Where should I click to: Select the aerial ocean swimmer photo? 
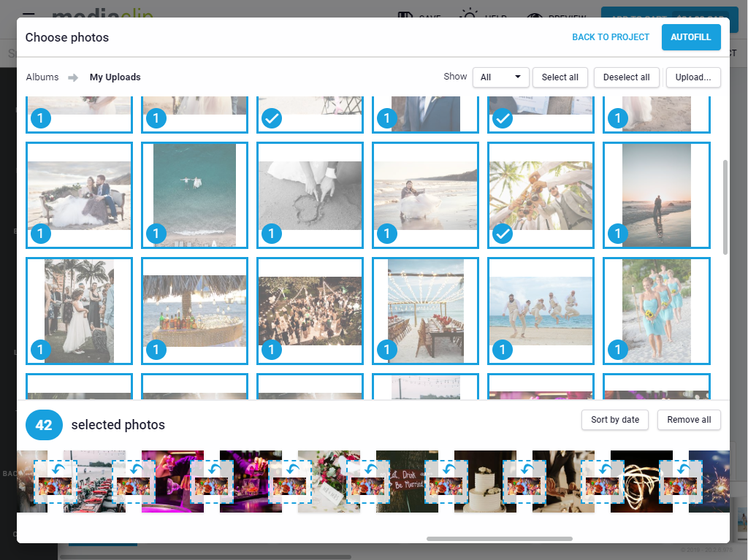194,195
